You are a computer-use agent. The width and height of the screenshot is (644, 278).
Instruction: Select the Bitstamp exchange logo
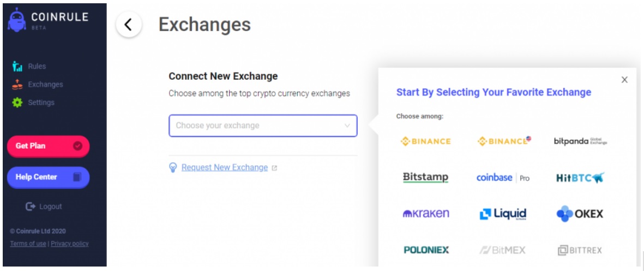click(425, 178)
